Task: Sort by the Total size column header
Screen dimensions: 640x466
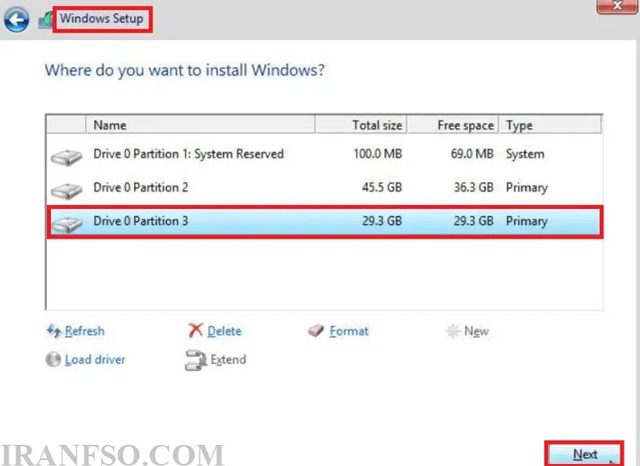Action: [360, 125]
